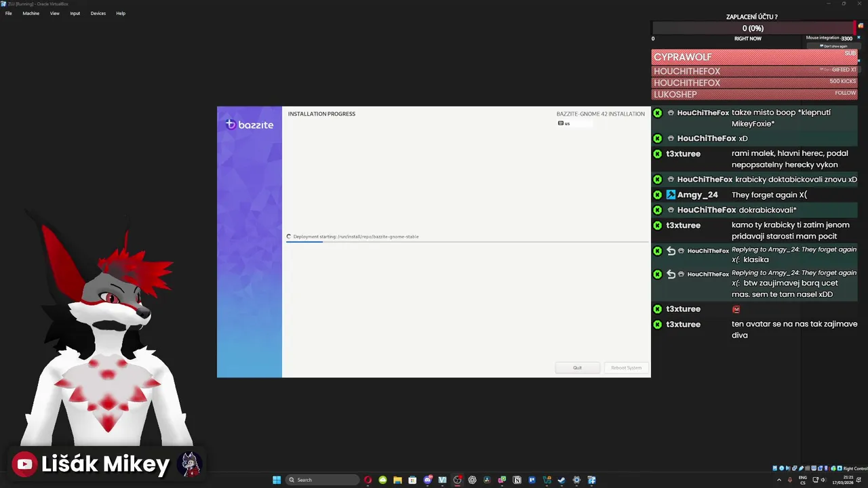Open the Windows Start menu

pos(277,480)
